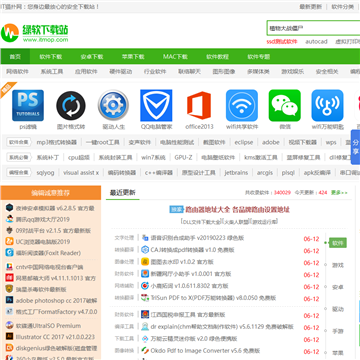Viewport: 360px width, 360px height.
Task: Click the 腾讯qq游戏大厅2019 penguin icon
Action: click(x=9, y=219)
